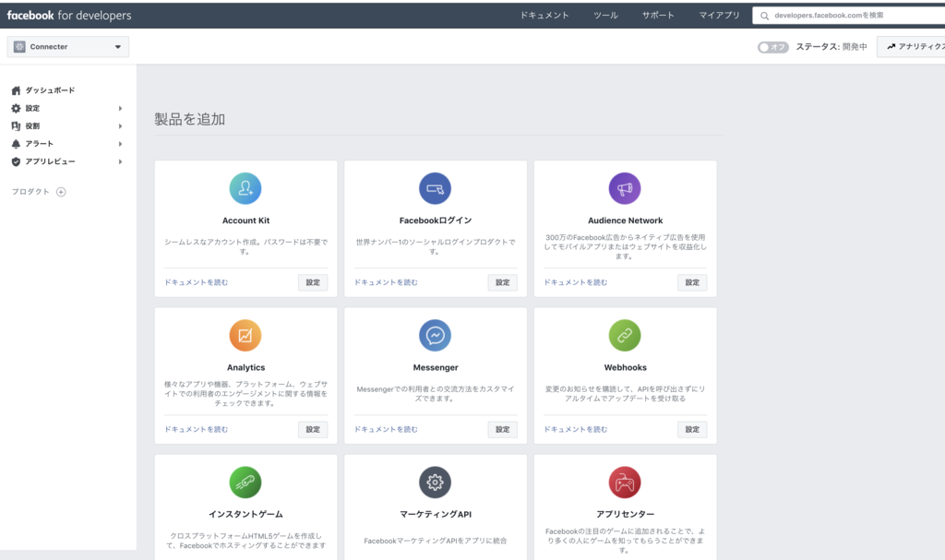Open ドキュメントを読む link for Messenger
Image resolution: width=945 pixels, height=560 pixels.
(x=386, y=429)
